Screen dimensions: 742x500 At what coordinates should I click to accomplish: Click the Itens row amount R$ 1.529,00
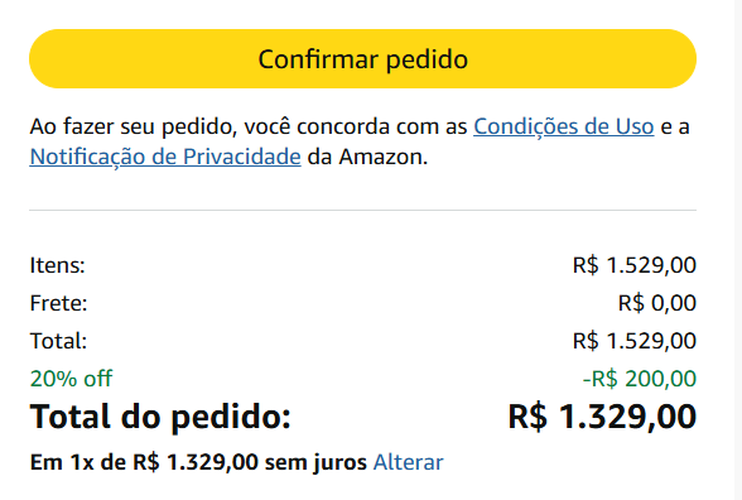coord(634,265)
